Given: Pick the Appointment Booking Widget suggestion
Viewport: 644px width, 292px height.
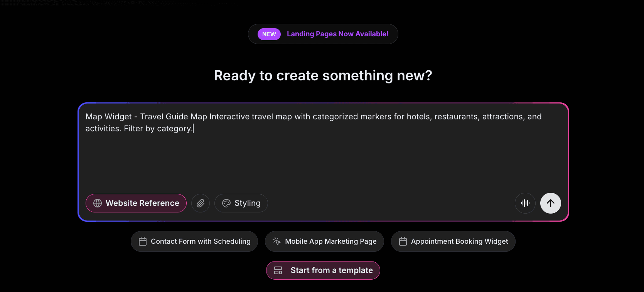Looking at the screenshot, I should (x=453, y=241).
